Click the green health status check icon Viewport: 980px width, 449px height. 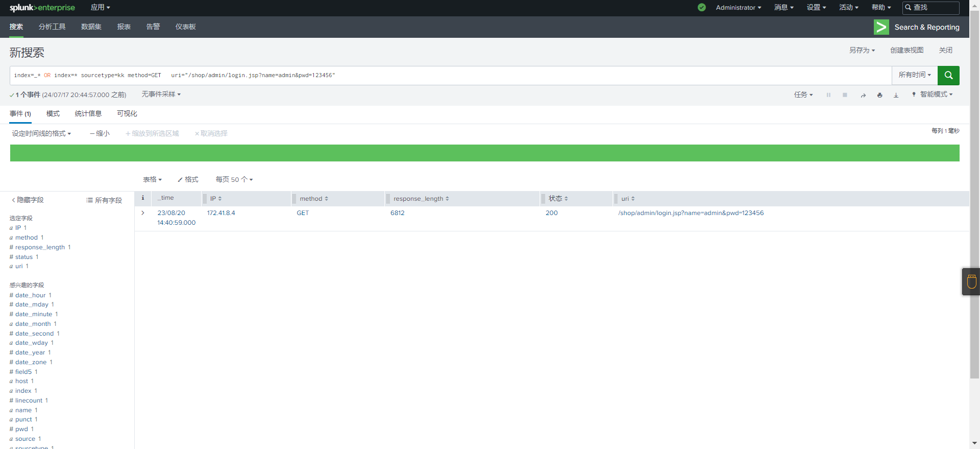(x=702, y=7)
